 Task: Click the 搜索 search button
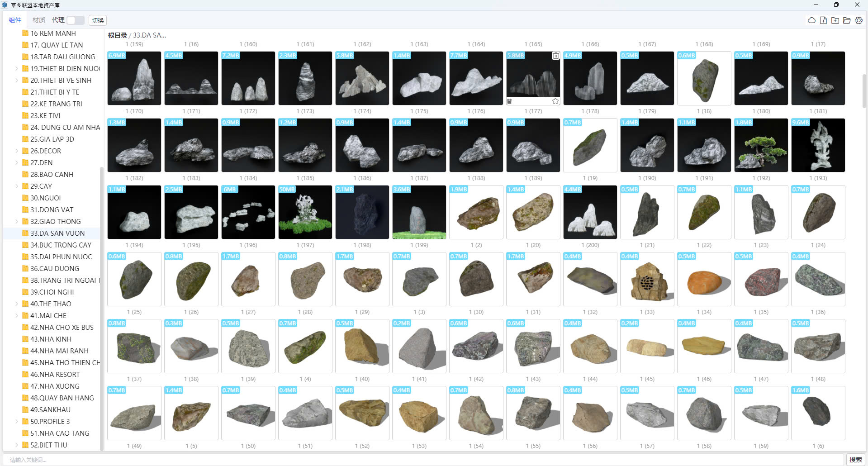(x=855, y=460)
